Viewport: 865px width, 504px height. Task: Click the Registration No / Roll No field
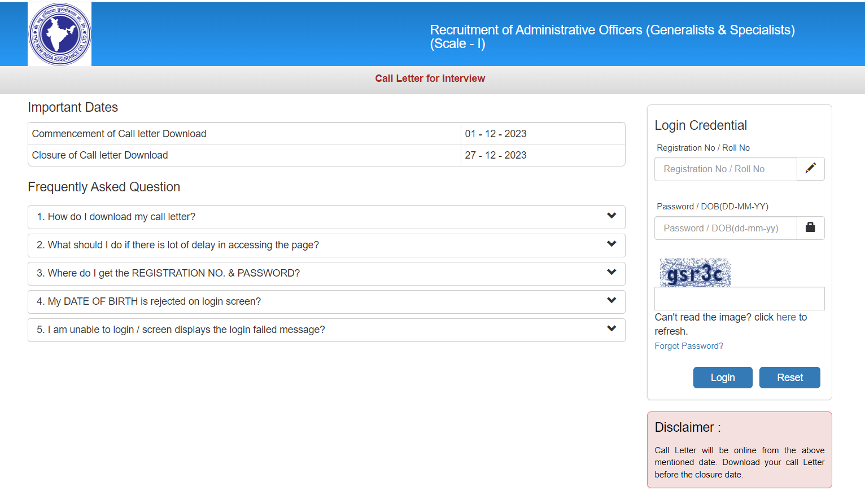point(726,169)
